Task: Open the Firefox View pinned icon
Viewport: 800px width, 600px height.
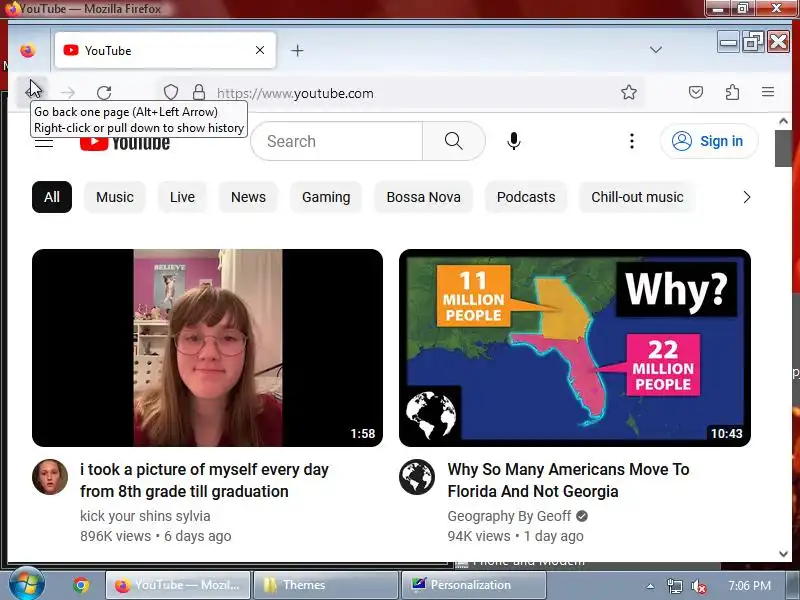Action: [x=28, y=51]
